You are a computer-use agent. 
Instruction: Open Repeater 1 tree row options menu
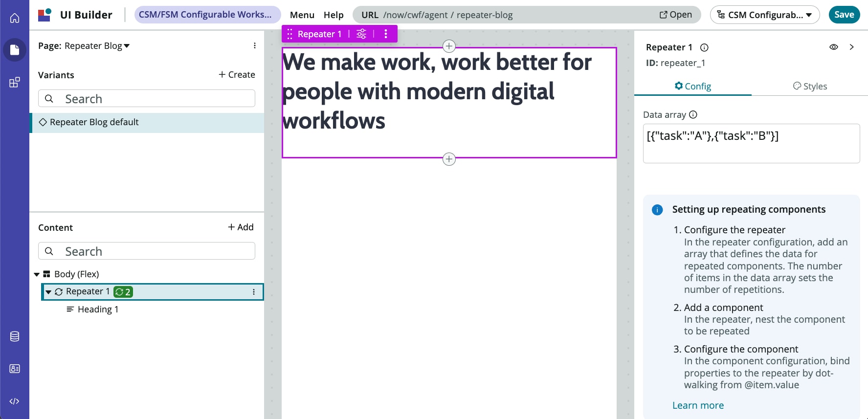[254, 292]
